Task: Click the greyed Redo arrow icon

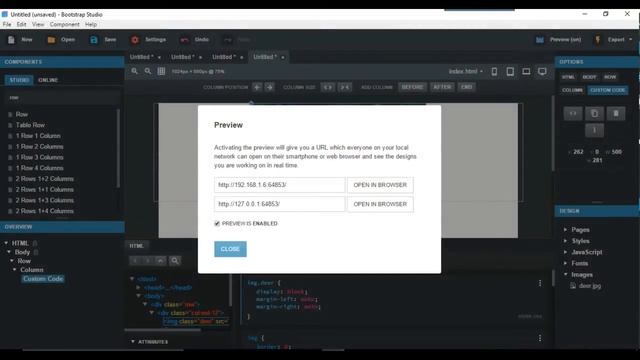Action: coord(227,40)
